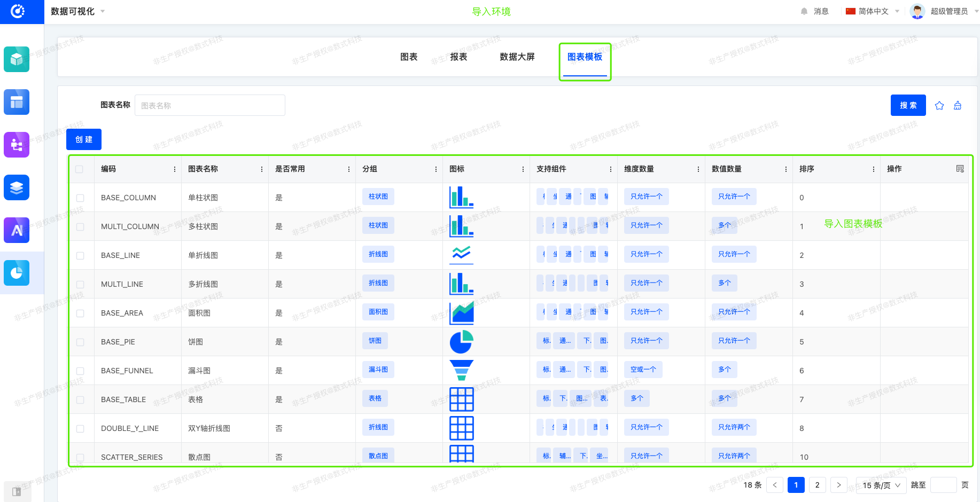
Task: Click the BASE_TABLE grid icon
Action: click(462, 399)
